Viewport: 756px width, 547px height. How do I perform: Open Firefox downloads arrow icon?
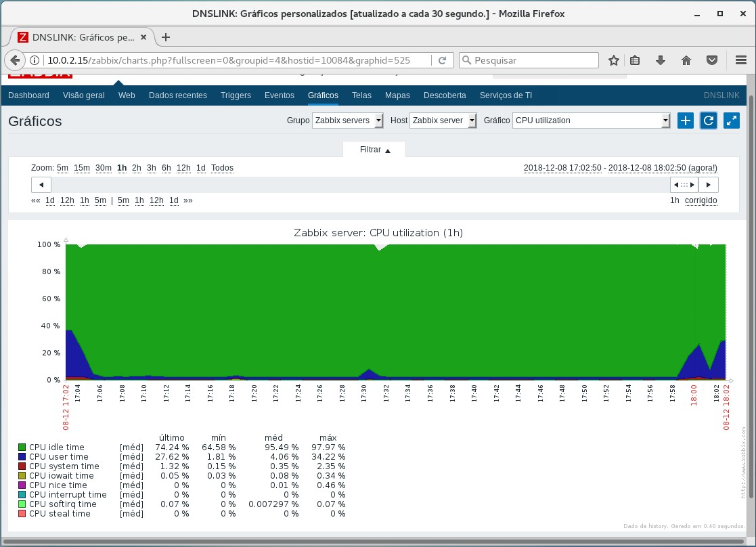[661, 60]
